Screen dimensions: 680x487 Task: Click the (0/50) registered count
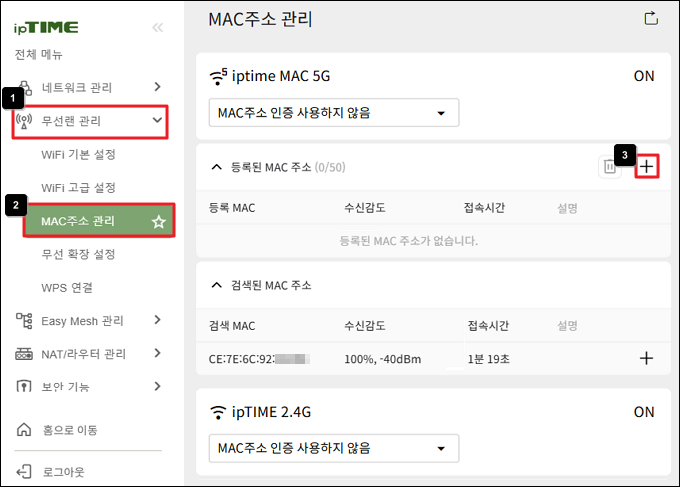tap(330, 167)
